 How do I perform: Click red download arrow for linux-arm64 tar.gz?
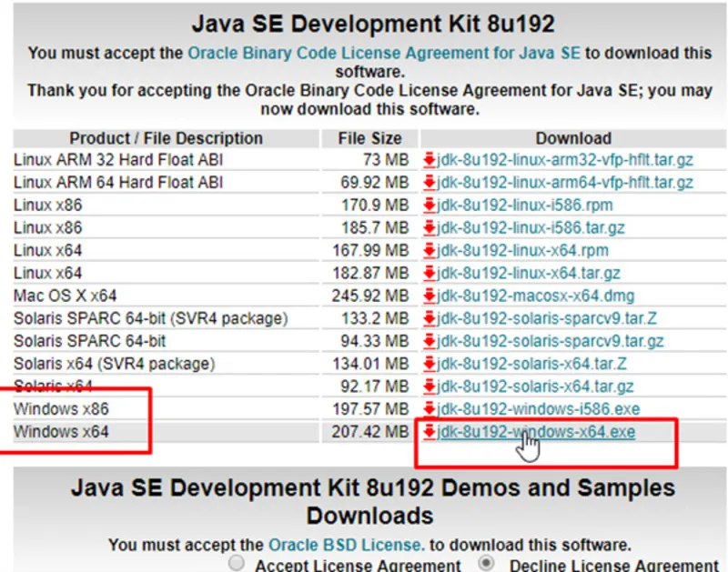(x=429, y=183)
